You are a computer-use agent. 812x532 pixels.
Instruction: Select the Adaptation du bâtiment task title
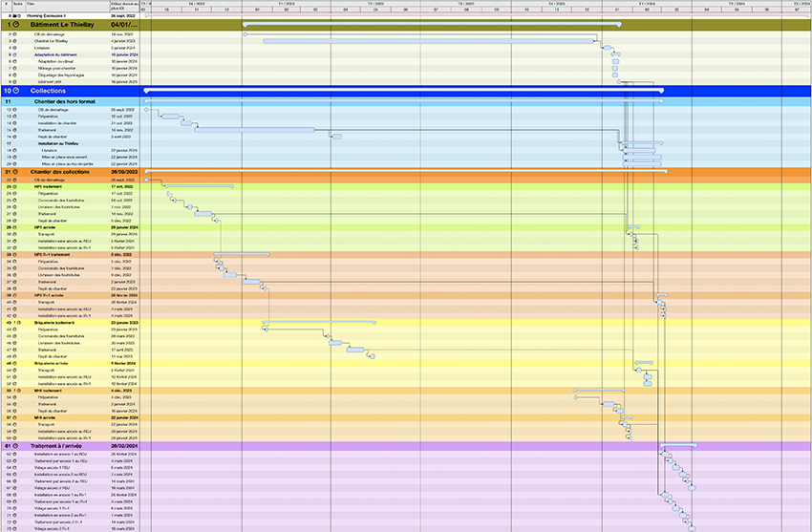pos(55,54)
